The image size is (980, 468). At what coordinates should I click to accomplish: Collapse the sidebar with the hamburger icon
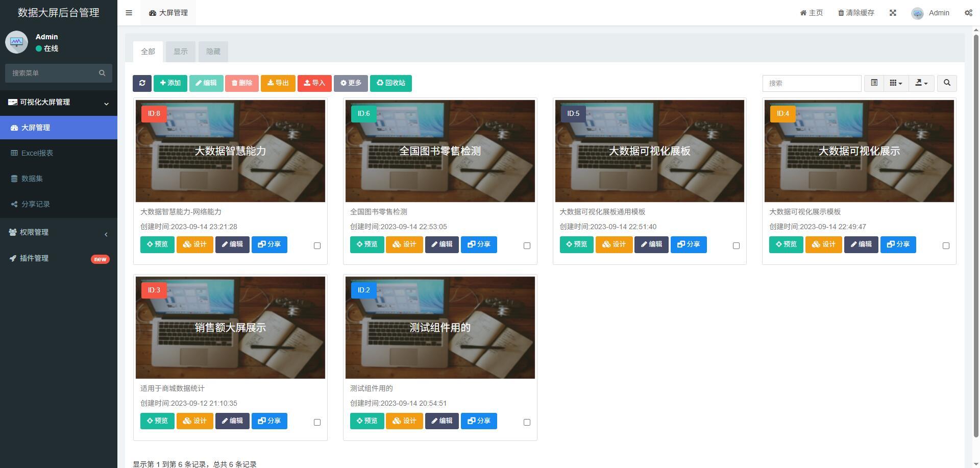pos(129,13)
